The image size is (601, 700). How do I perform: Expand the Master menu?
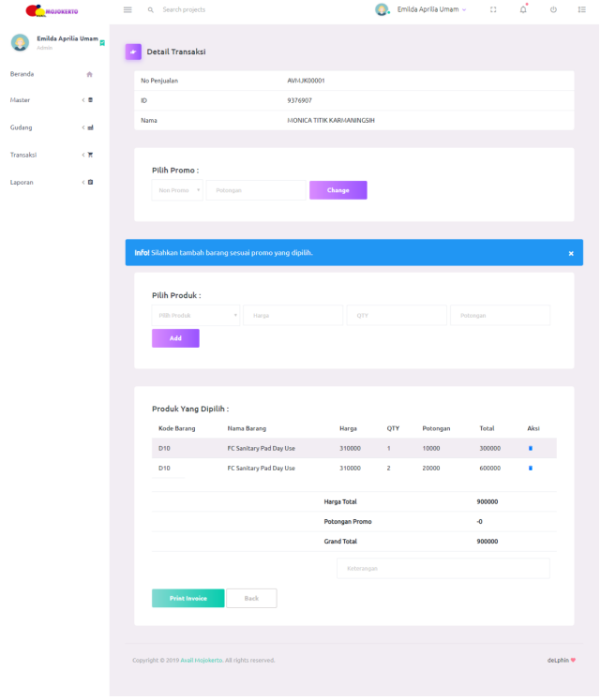[20, 100]
